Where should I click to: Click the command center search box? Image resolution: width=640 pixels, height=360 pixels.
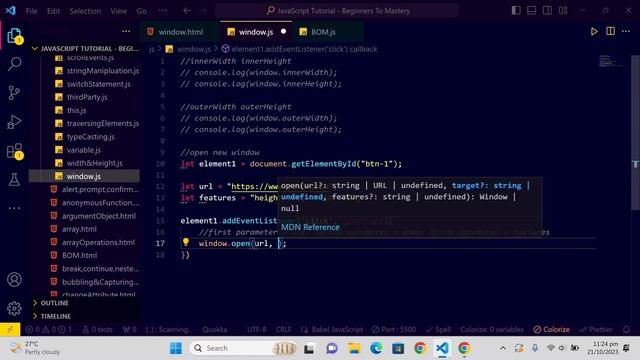click(337, 11)
